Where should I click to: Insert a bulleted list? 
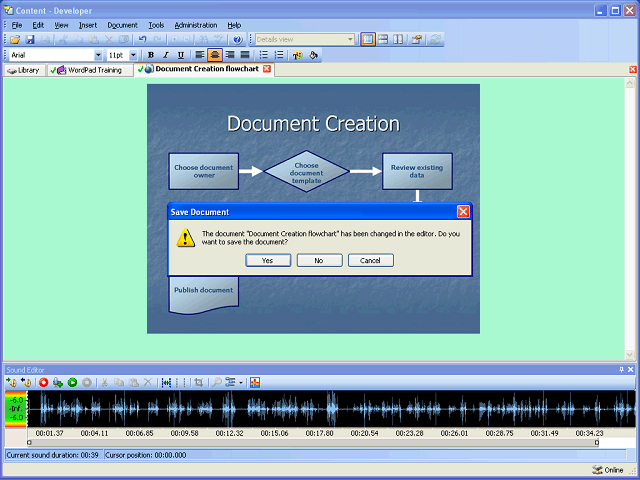click(264, 55)
